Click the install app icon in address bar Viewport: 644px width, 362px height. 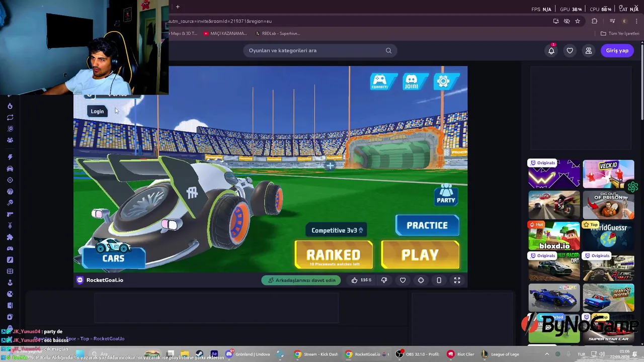pyautogui.click(x=556, y=21)
